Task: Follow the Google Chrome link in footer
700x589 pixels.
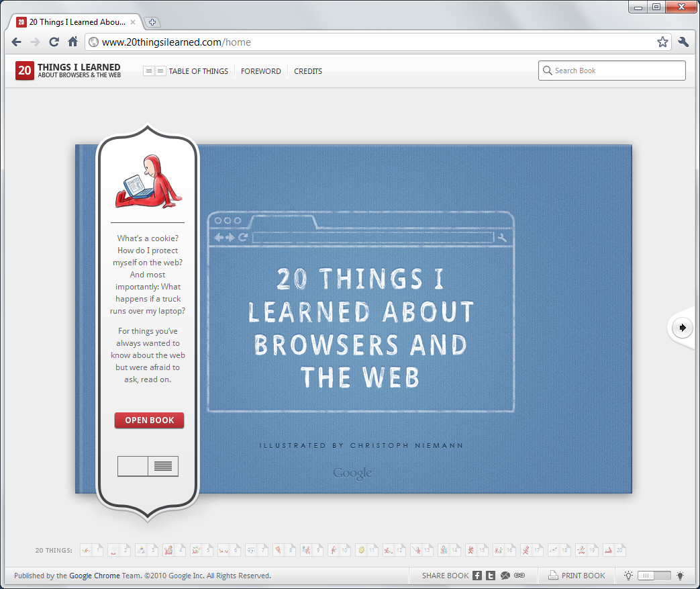Action: [94, 576]
